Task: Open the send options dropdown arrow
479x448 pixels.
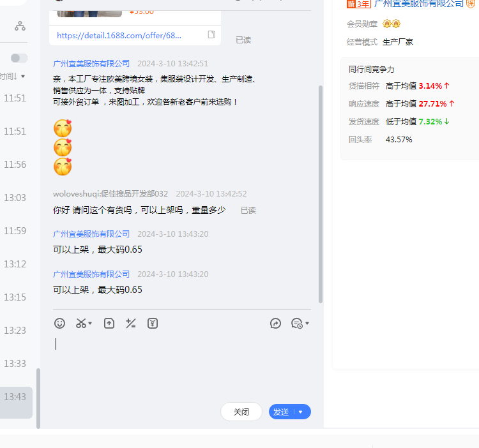Action: 301,412
